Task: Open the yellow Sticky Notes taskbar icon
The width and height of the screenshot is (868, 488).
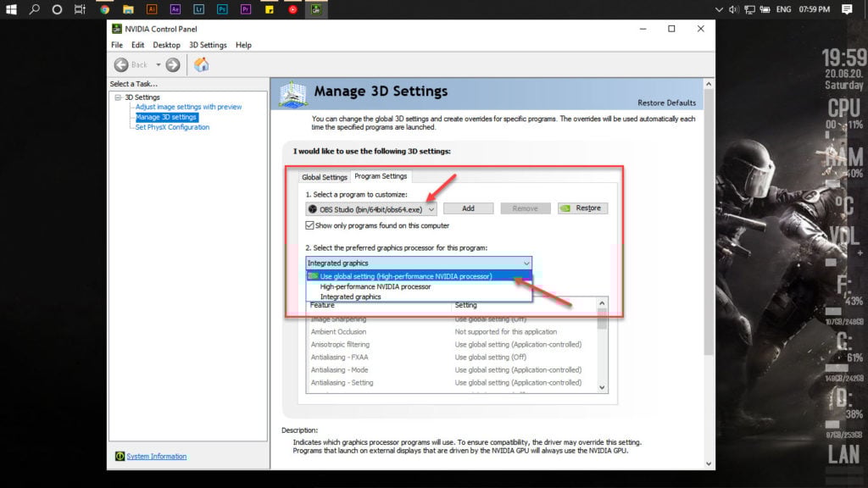Action: (270, 9)
